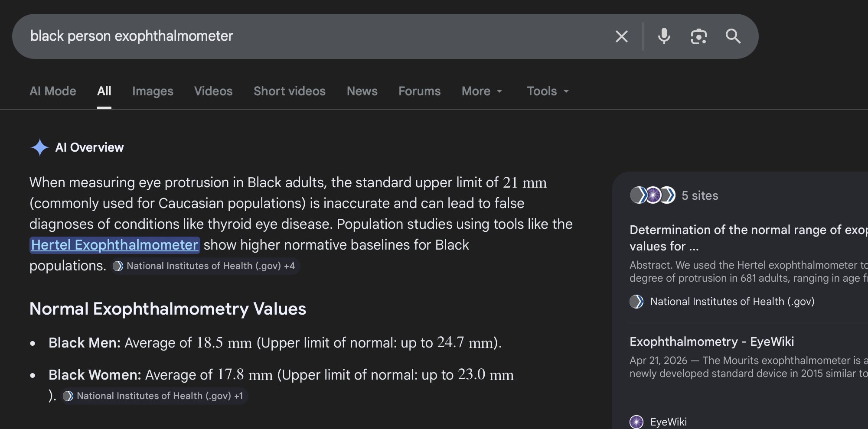Viewport: 868px width, 429px height.
Task: Click the 18.5 mm average value
Action: tap(224, 343)
